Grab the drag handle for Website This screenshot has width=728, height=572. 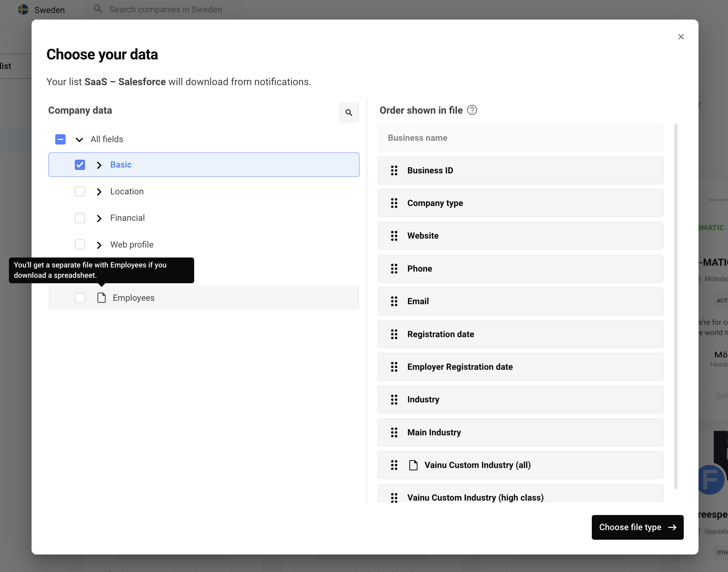click(394, 236)
